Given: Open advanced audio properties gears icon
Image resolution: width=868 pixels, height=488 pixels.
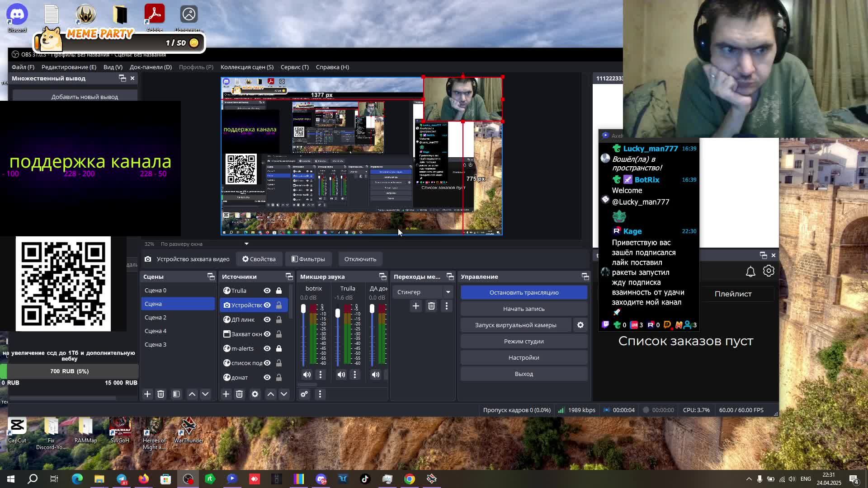Looking at the screenshot, I should (304, 394).
